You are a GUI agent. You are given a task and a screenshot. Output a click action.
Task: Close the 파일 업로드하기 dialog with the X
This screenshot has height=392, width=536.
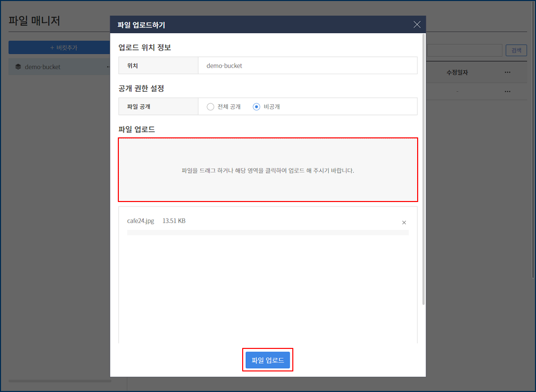(417, 25)
